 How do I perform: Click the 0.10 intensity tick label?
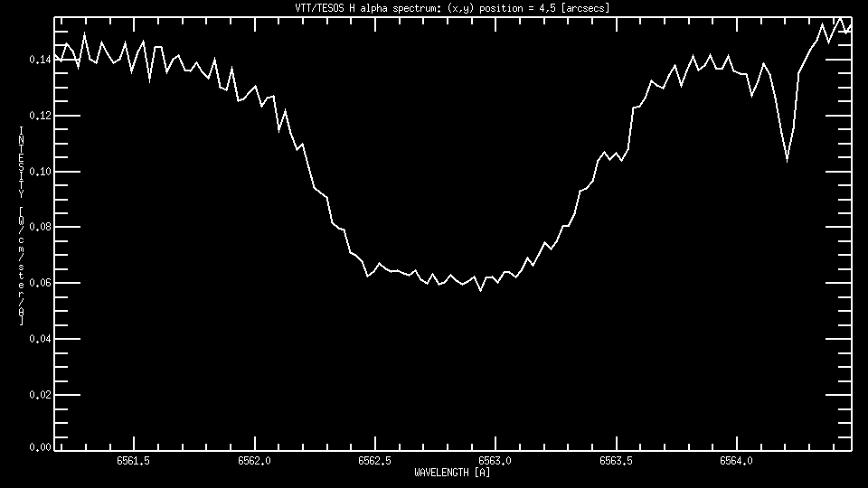pos(41,172)
